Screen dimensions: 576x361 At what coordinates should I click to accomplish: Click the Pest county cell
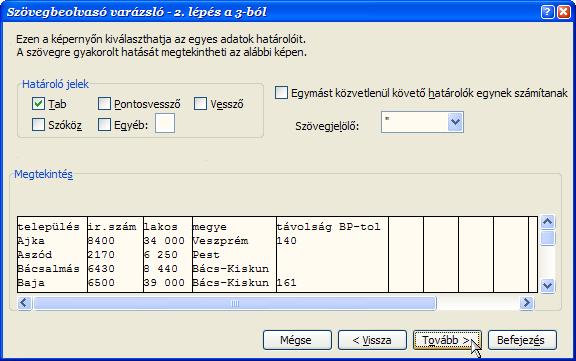point(206,255)
